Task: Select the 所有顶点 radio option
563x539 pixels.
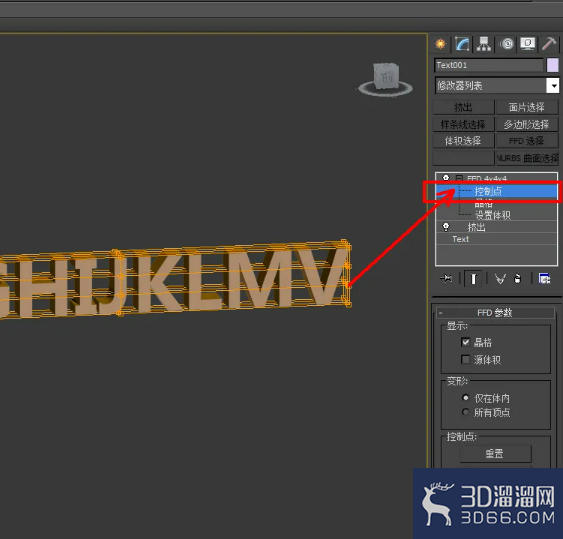Action: point(465,412)
